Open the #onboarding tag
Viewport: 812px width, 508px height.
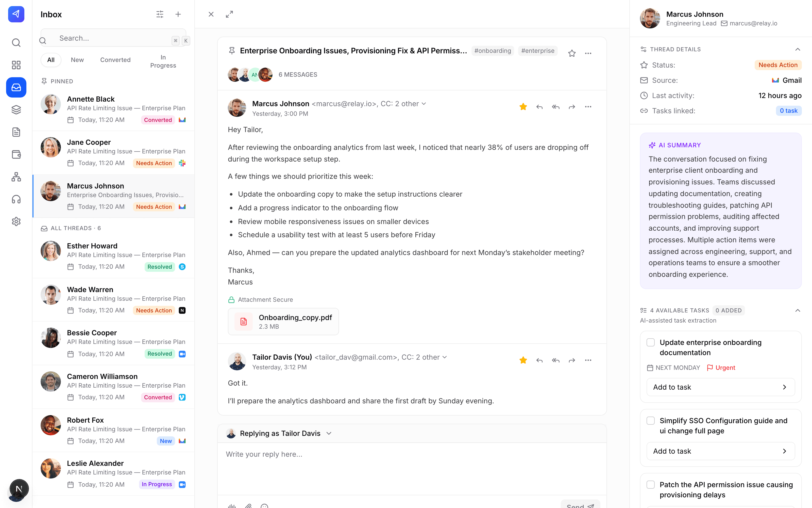click(493, 51)
